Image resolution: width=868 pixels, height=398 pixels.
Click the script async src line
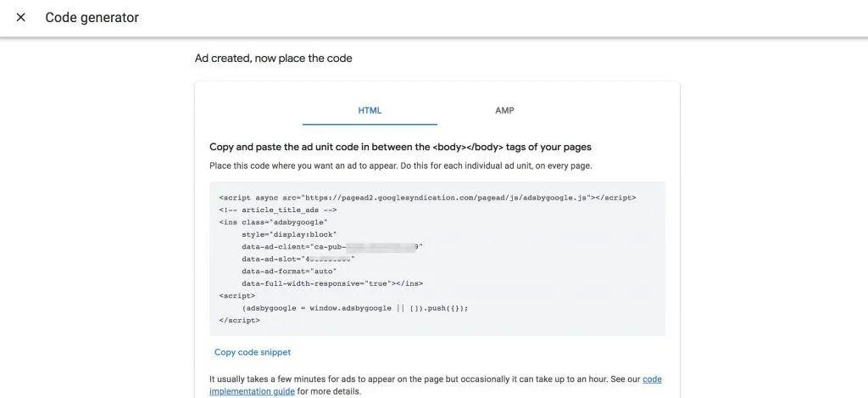pos(427,198)
